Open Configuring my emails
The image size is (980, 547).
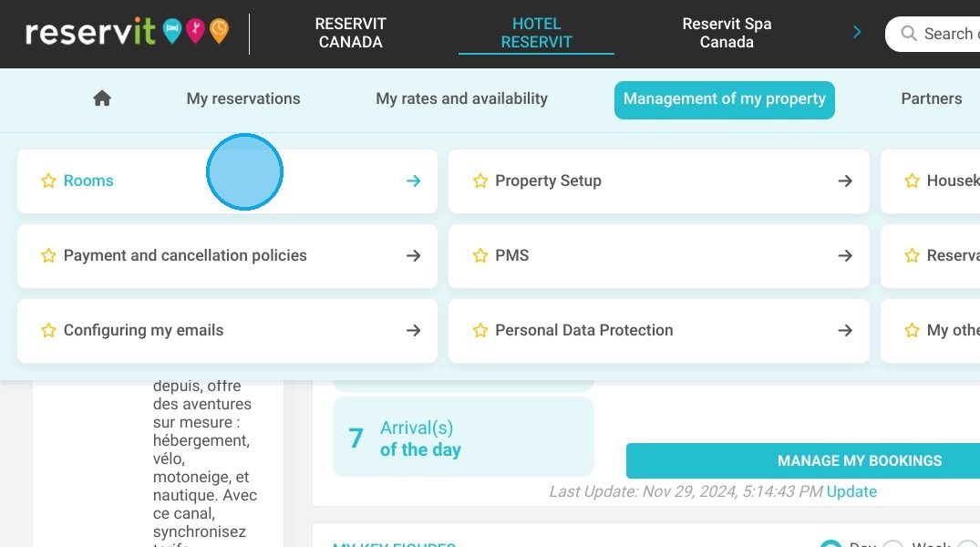pos(228,331)
